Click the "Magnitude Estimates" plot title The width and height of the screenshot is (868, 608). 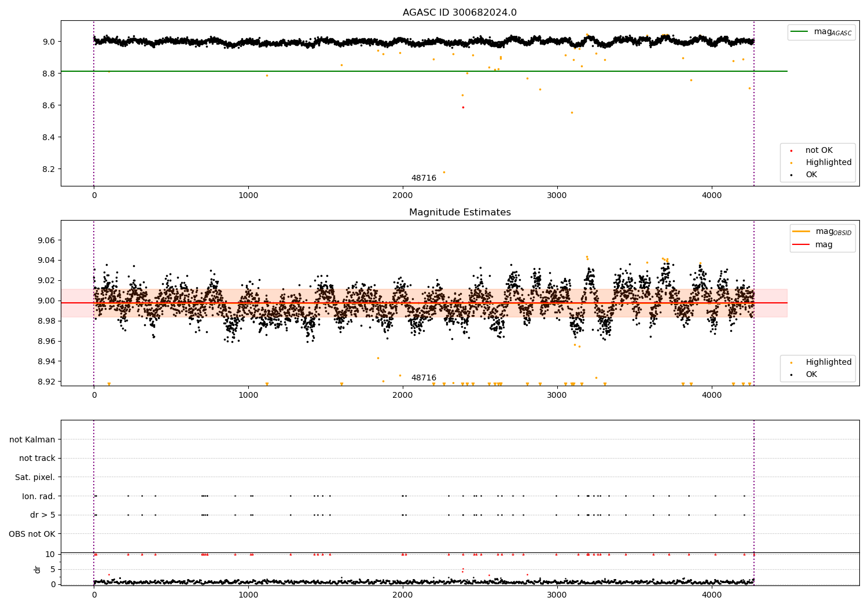click(459, 213)
